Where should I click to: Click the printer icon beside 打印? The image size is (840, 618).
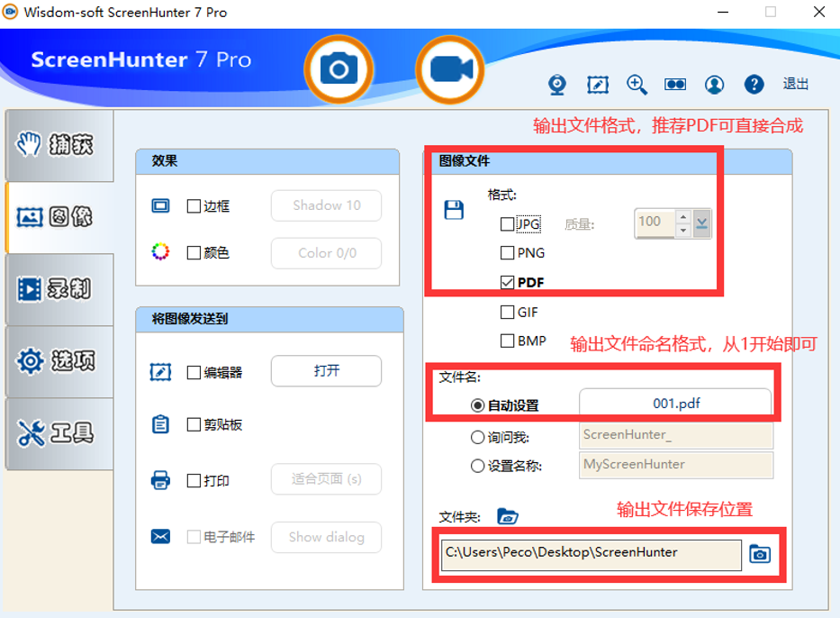point(160,479)
